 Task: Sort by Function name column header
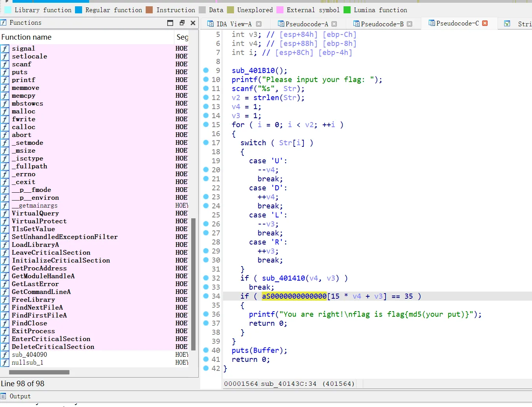(87, 37)
